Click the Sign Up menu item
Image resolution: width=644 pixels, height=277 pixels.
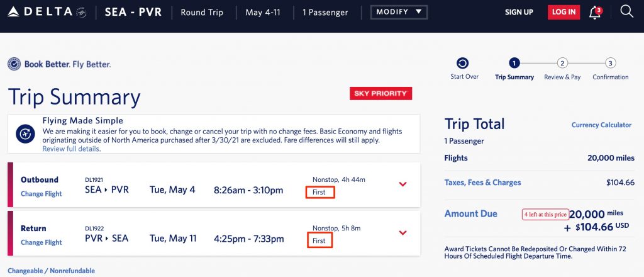pyautogui.click(x=519, y=13)
